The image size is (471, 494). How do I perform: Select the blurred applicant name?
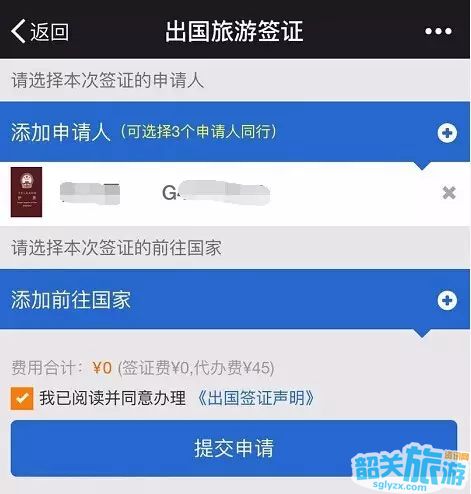click(90, 193)
